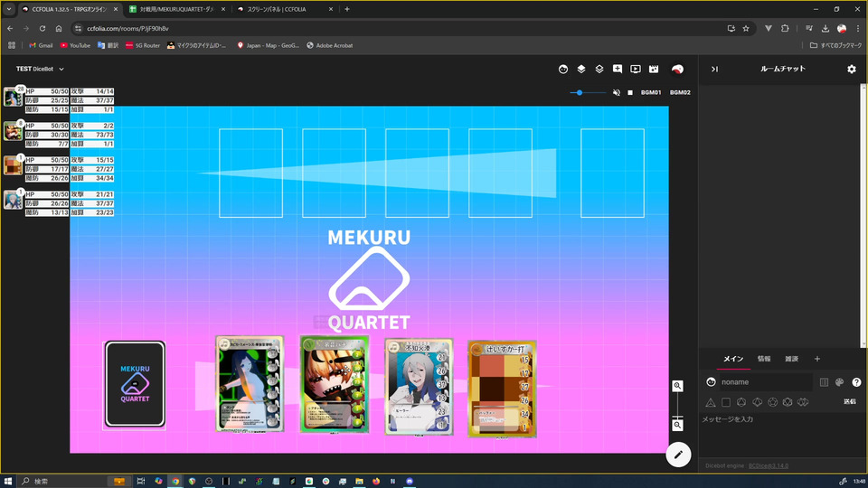
Task: Switch to the 雑談 chat tab
Action: click(792, 359)
